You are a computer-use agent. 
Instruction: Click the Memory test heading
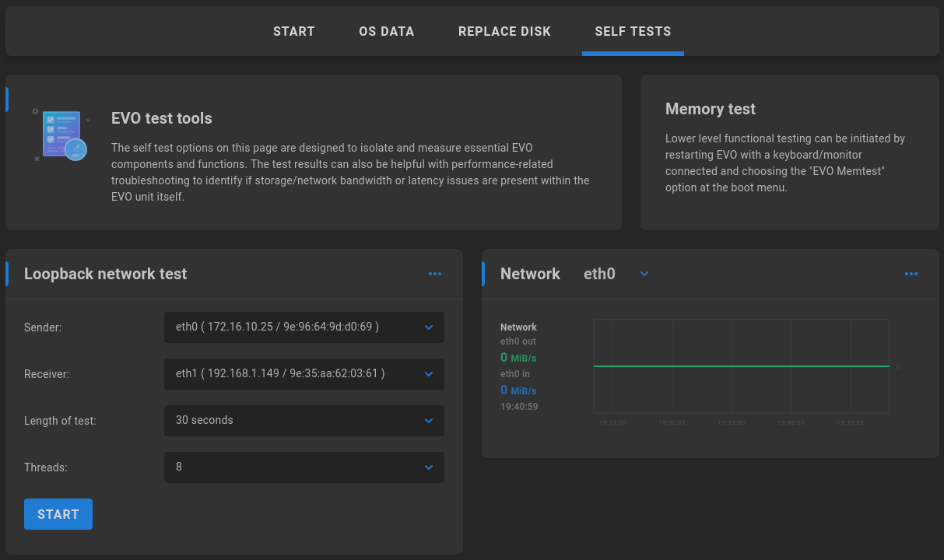711,109
